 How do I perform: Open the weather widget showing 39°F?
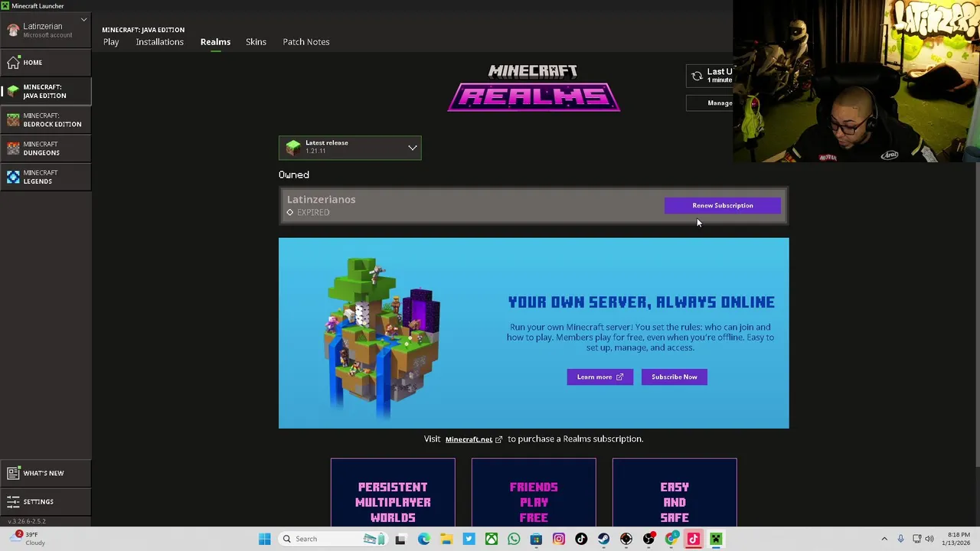28,539
